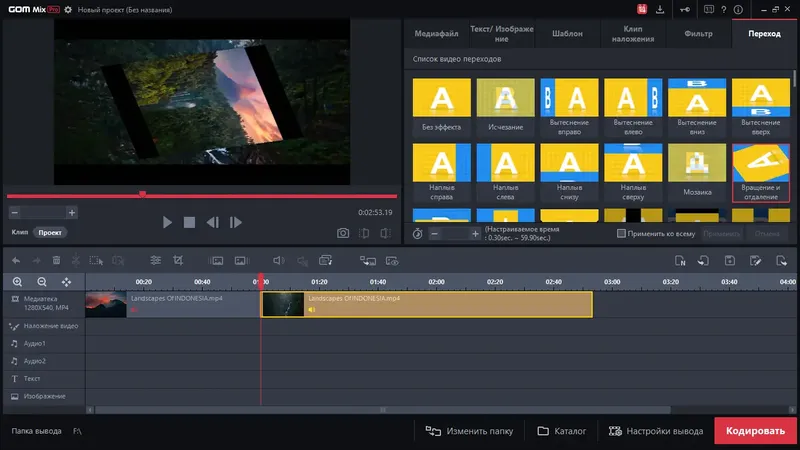The width and height of the screenshot is (800, 450).
Task: Switch preview mode to Клип
Action: [19, 232]
